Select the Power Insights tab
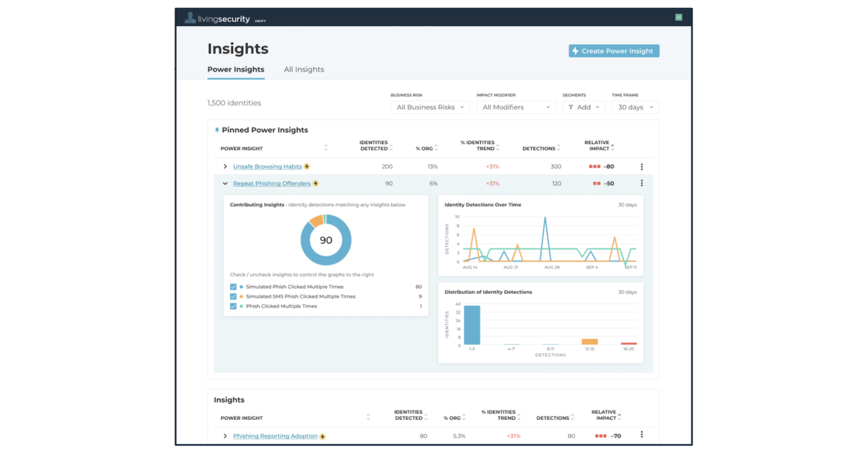The width and height of the screenshot is (868, 454). pos(235,70)
